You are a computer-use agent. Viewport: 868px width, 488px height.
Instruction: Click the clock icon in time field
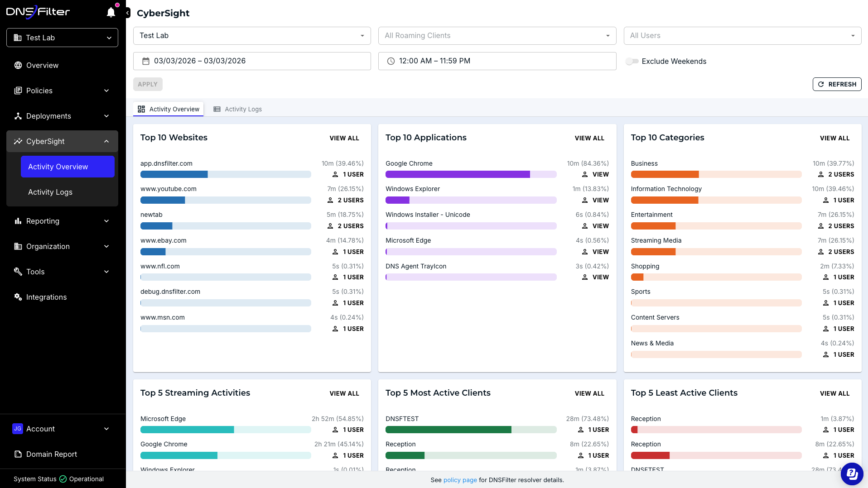pyautogui.click(x=391, y=61)
